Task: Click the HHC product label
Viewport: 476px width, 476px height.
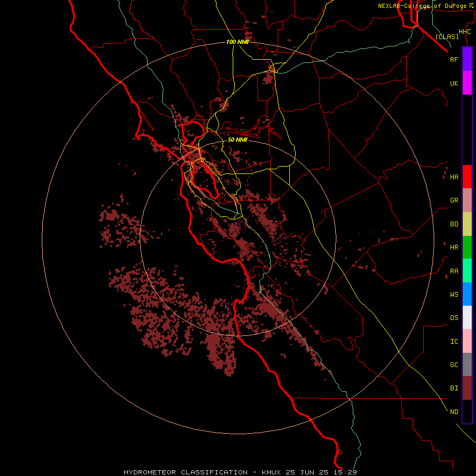Action: (x=465, y=32)
